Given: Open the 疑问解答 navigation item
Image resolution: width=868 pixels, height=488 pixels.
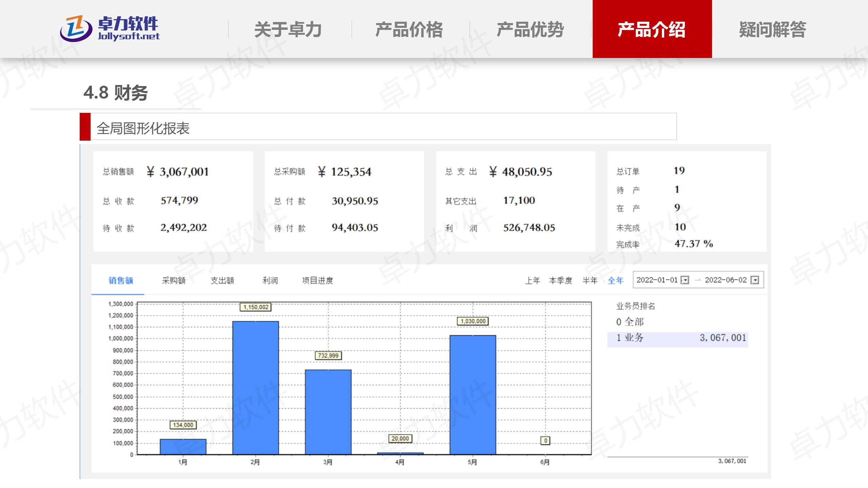Looking at the screenshot, I should click(773, 29).
